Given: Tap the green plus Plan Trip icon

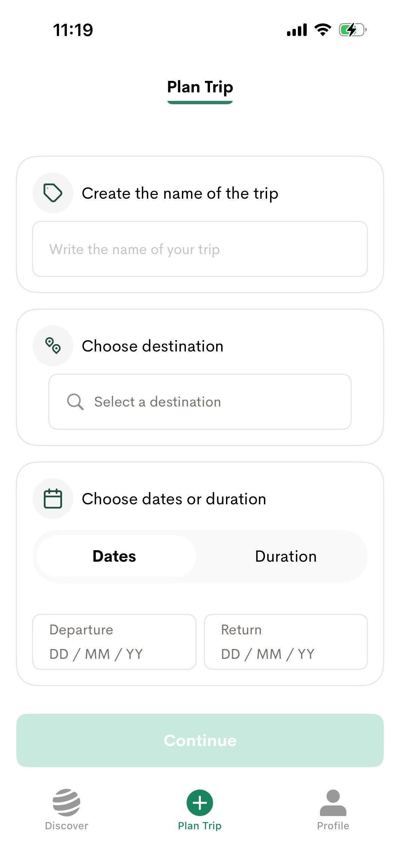Looking at the screenshot, I should pos(200,802).
